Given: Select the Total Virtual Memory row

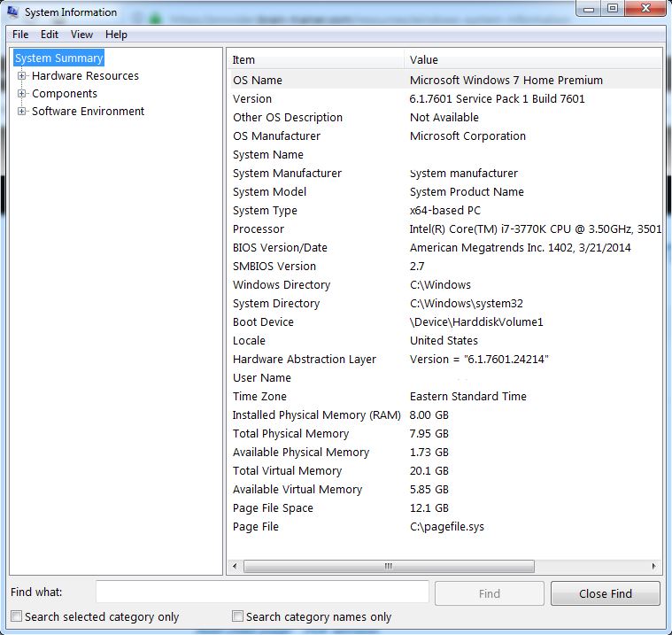Looking at the screenshot, I should tap(445, 471).
